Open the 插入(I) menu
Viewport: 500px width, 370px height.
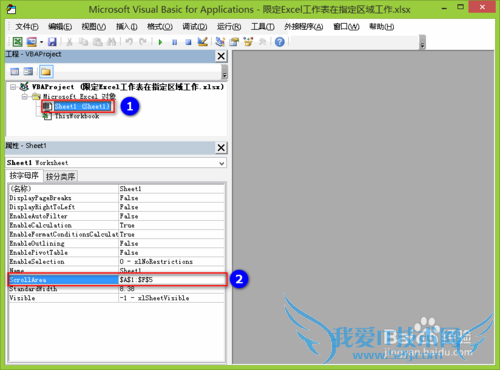127,27
